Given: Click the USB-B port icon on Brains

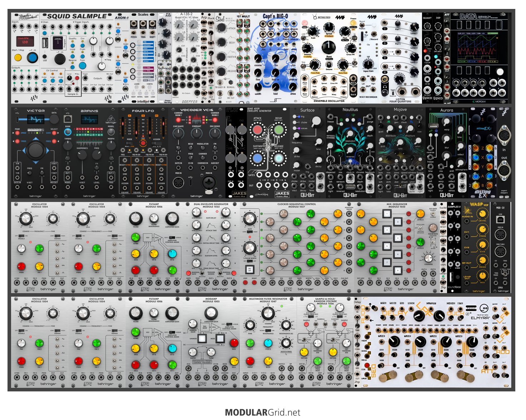Looking at the screenshot, I should (67, 119).
